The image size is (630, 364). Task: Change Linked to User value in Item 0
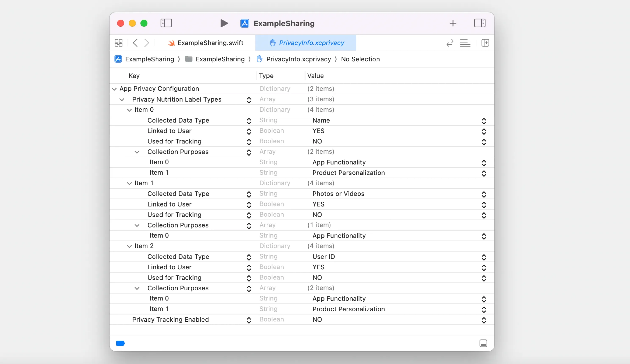484,131
